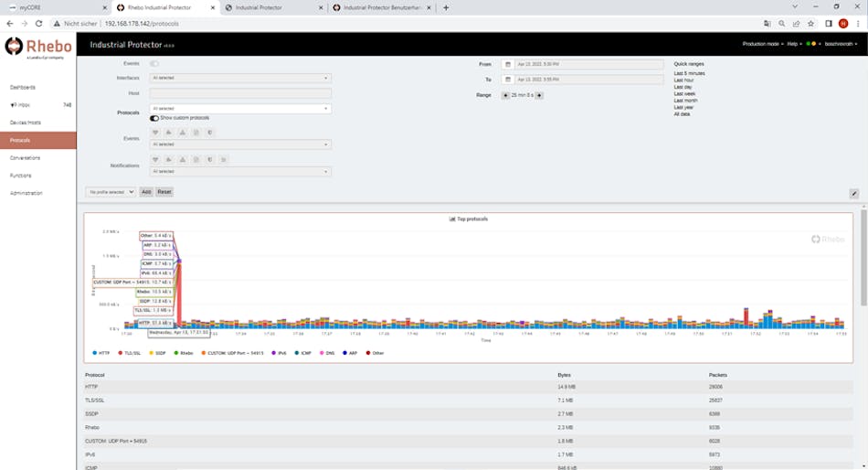
Task: Click the Add profile button
Action: 146,192
